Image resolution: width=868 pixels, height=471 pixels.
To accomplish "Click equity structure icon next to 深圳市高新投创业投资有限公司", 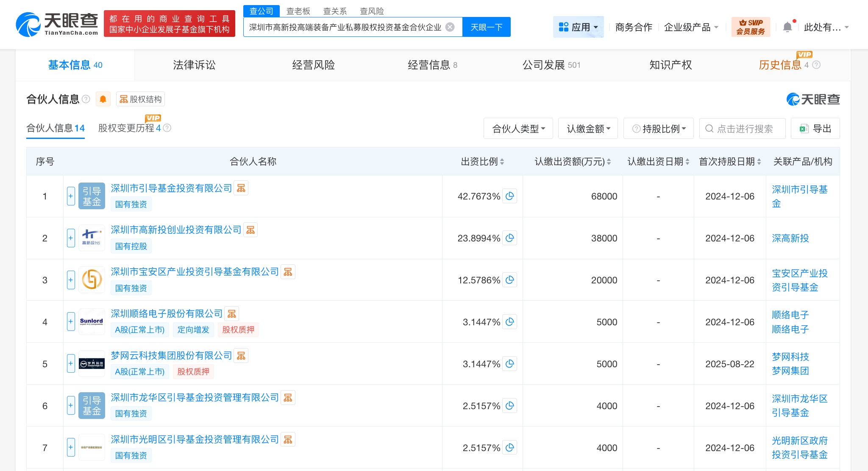I will pyautogui.click(x=250, y=230).
